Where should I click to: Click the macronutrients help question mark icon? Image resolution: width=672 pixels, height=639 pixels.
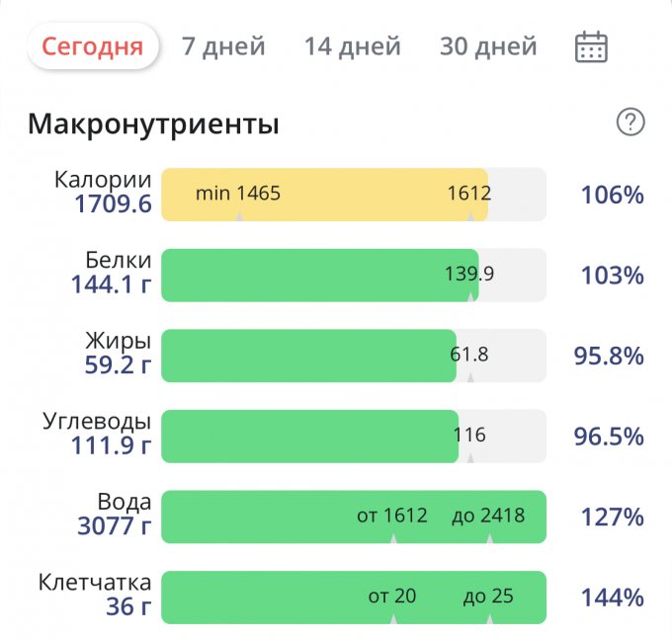click(x=630, y=122)
